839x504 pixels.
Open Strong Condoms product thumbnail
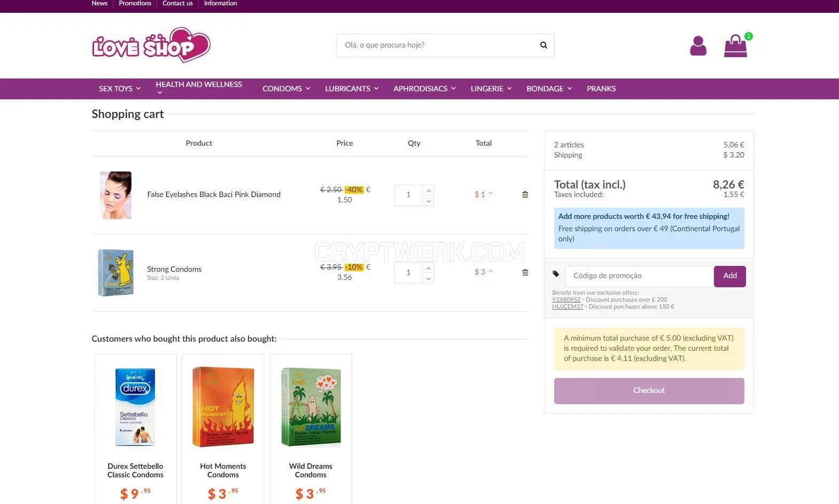pyautogui.click(x=115, y=273)
